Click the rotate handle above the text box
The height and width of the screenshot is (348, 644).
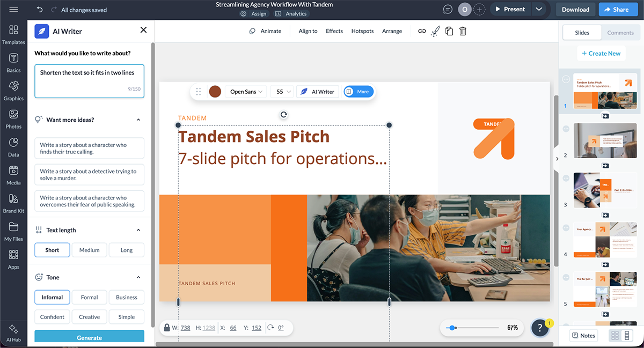(284, 114)
